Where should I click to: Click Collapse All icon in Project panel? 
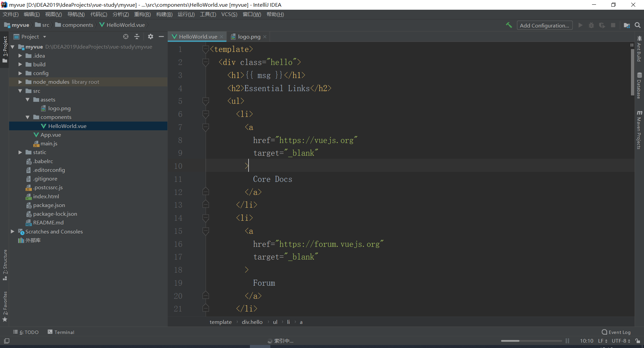pyautogui.click(x=137, y=37)
